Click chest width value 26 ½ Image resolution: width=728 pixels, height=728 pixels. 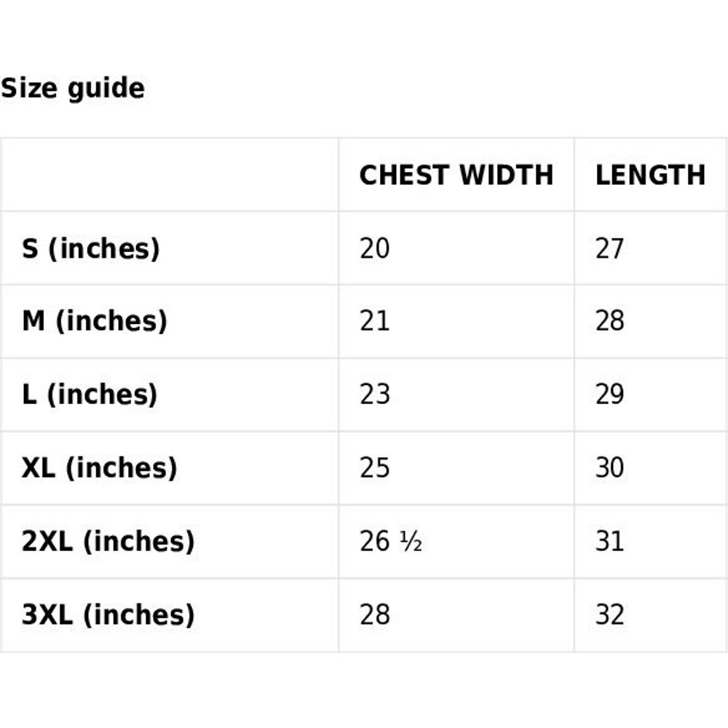[391, 542]
